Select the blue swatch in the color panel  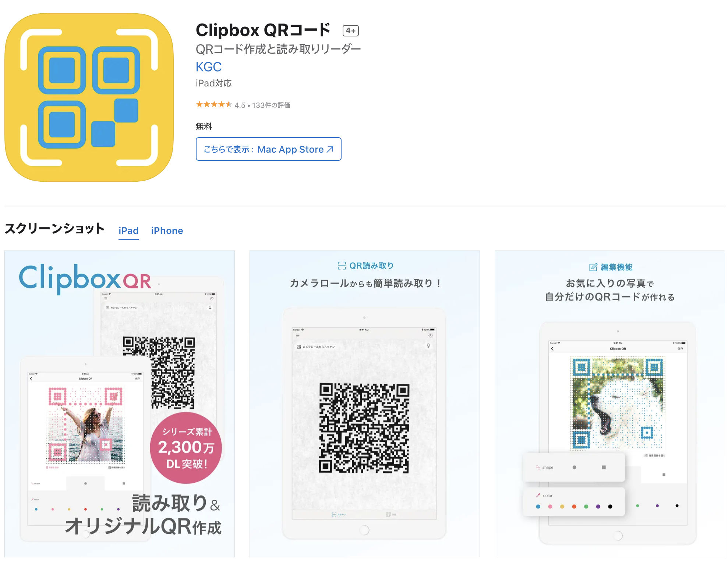[538, 507]
